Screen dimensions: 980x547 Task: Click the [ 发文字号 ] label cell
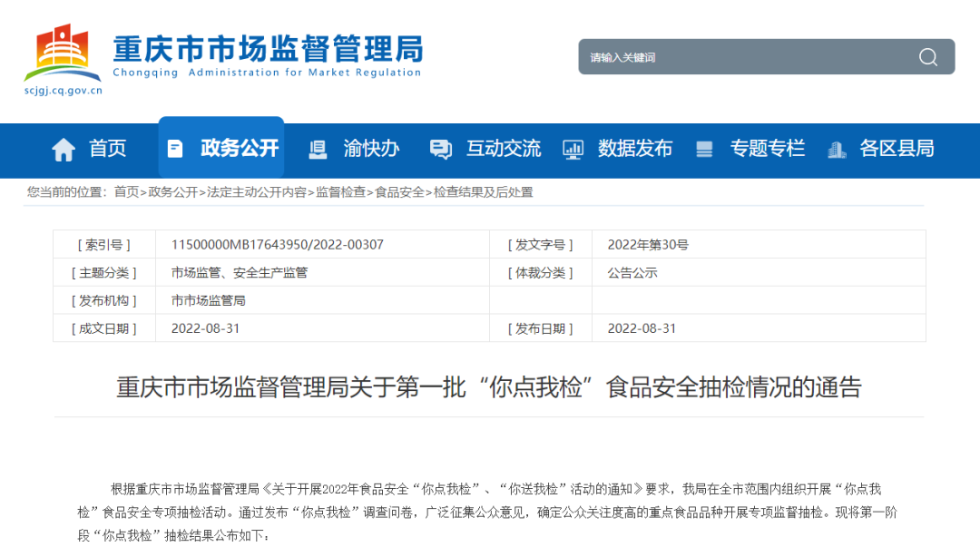pyautogui.click(x=541, y=244)
